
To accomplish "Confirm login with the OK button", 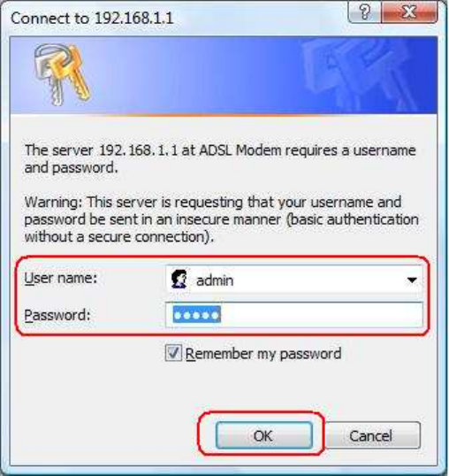I will click(264, 435).
